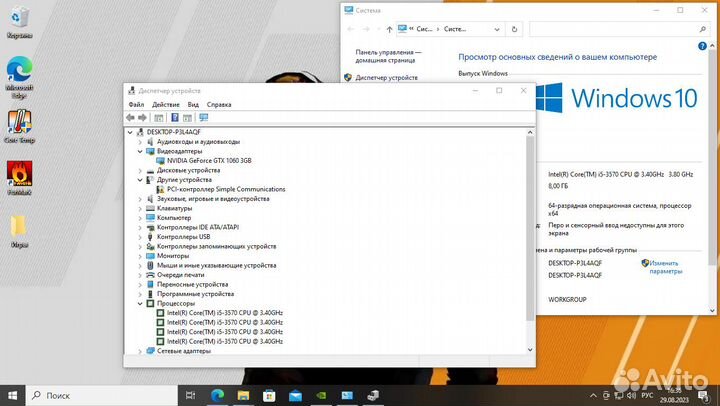Click the Device Manager vertical scrollbar
Image resolution: width=720 pixels, height=406 pixels.
[x=530, y=229]
